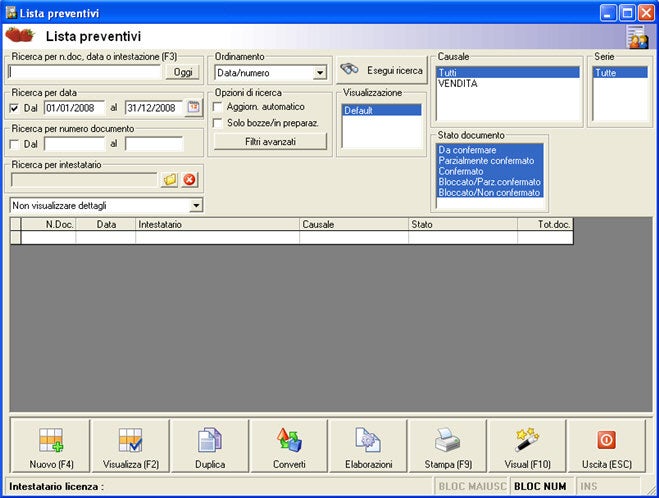The height and width of the screenshot is (498, 659).
Task: Select Bloccato/Non confermato state
Action: point(490,193)
